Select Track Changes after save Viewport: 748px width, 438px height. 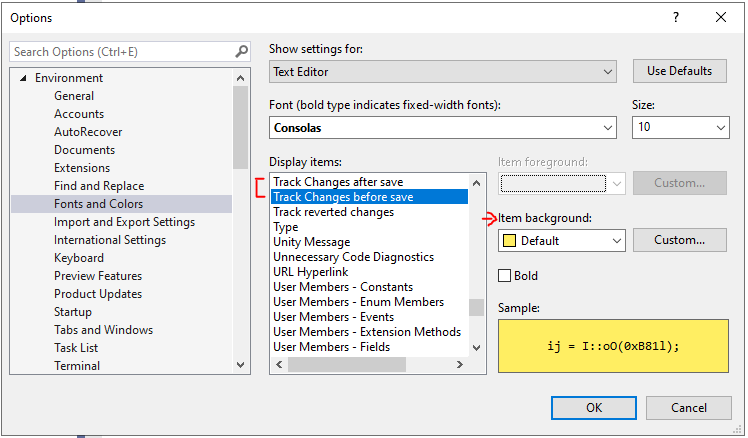[338, 182]
